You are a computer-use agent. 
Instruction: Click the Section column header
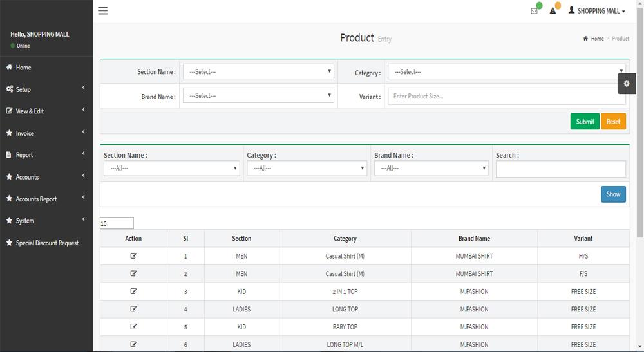pyautogui.click(x=241, y=238)
